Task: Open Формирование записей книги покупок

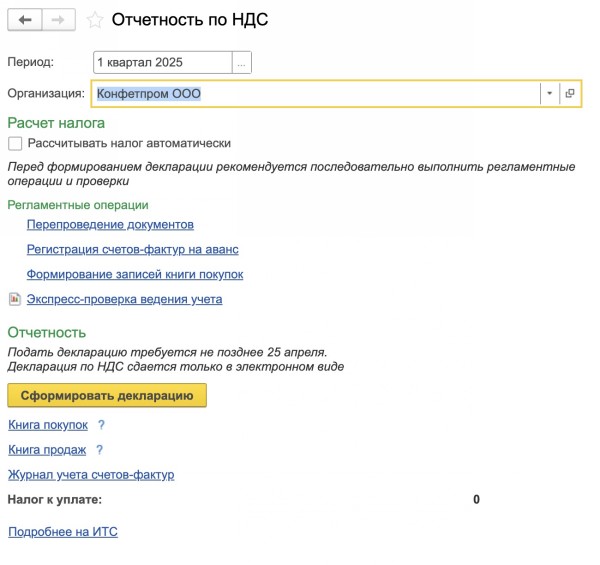Action: tap(135, 274)
